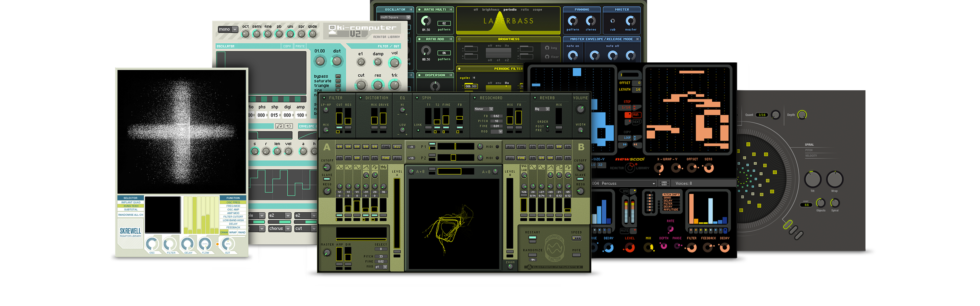The width and height of the screenshot is (980, 306).
Task: Click the MIDI OSC icon beside Voices
Action: [664, 183]
